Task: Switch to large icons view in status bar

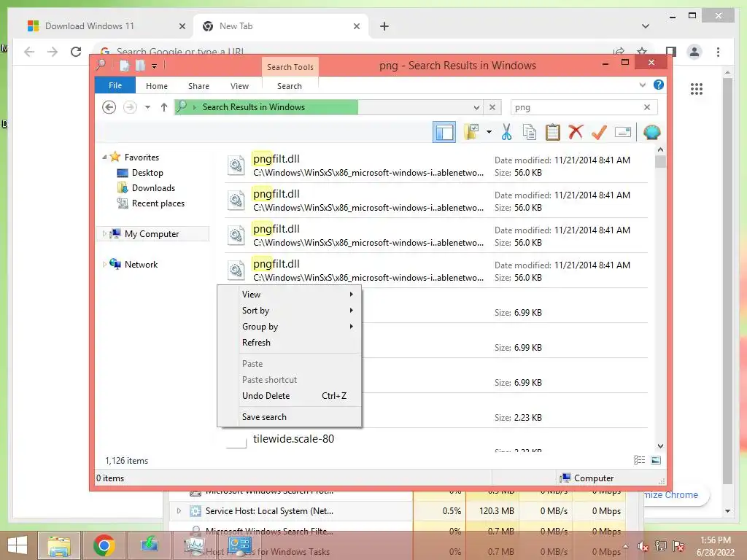Action: pos(656,460)
